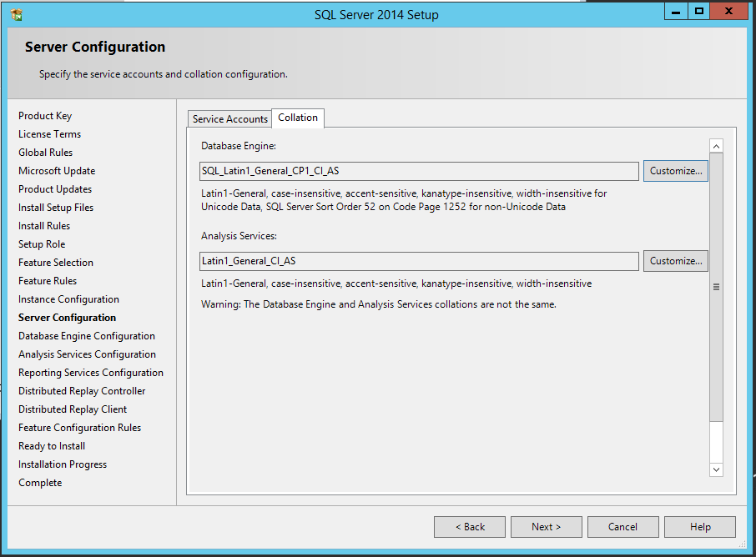The width and height of the screenshot is (756, 557).
Task: Click the Setup Role step
Action: (x=42, y=243)
